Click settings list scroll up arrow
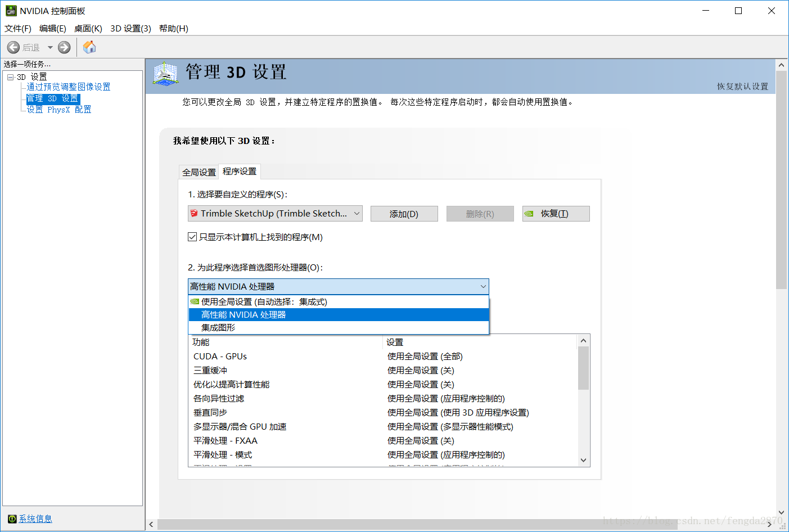Viewport: 789px width, 532px height. tap(583, 341)
